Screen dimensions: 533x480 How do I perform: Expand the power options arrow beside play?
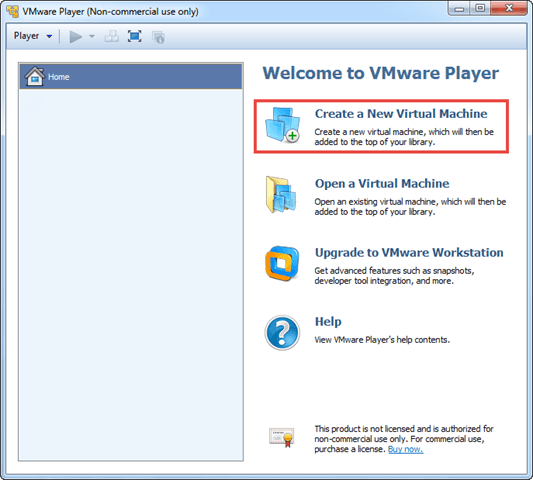(x=92, y=36)
